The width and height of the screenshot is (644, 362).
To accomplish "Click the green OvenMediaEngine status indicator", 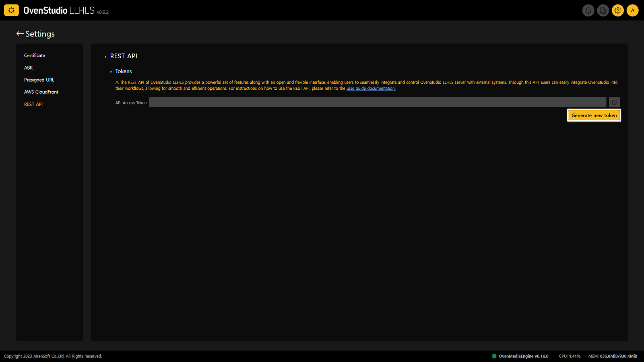I will [x=494, y=356].
